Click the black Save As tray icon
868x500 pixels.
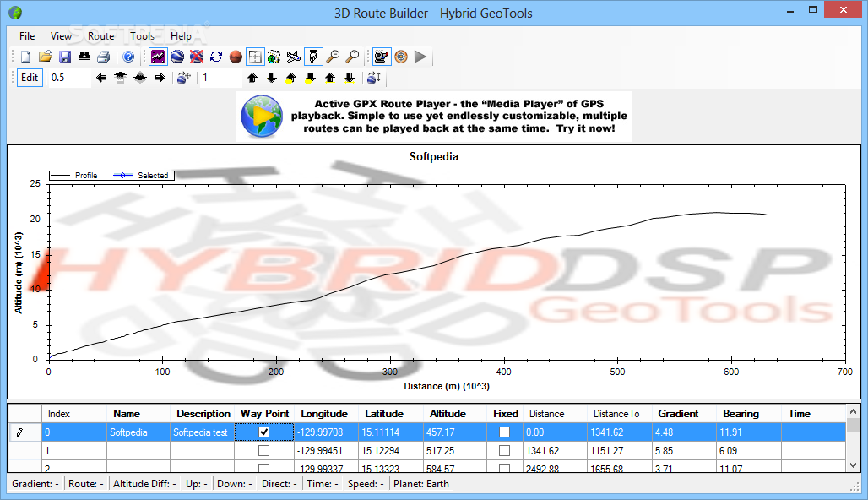84,57
